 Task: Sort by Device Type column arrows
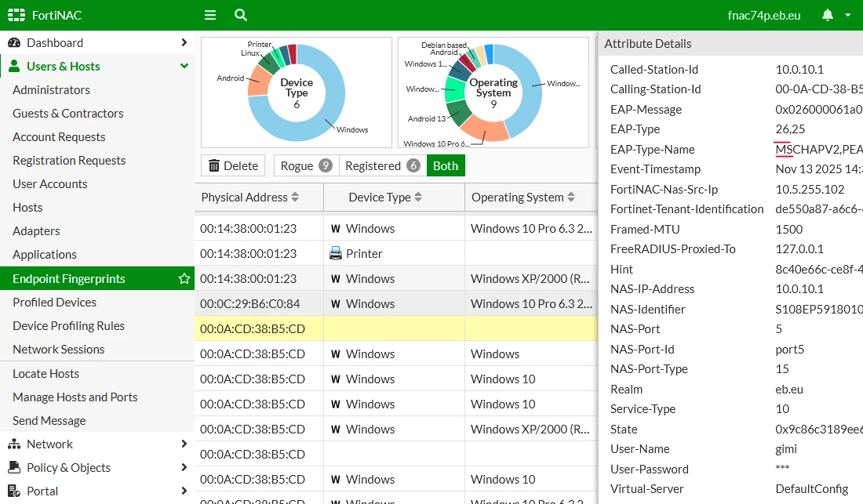(418, 197)
